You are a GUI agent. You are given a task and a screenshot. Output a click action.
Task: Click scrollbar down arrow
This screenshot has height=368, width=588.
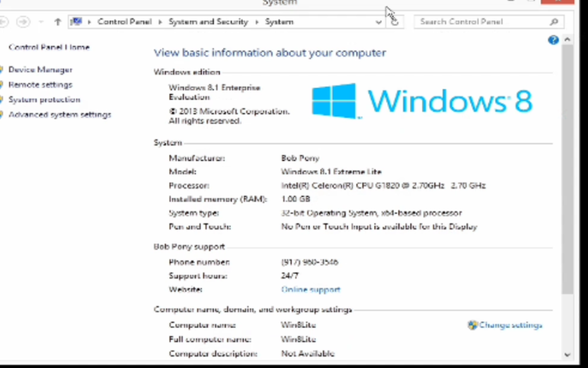pos(567,355)
